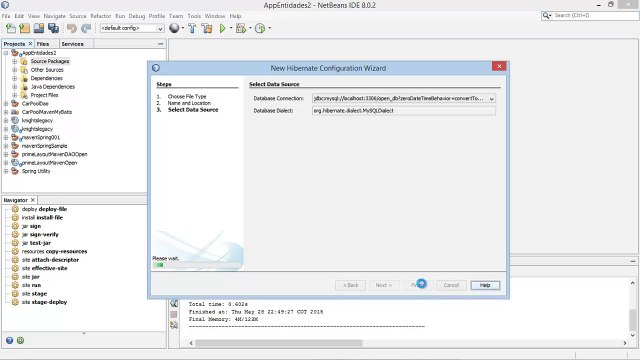640x360 pixels.
Task: Expand the Project Files node
Action: [14, 95]
